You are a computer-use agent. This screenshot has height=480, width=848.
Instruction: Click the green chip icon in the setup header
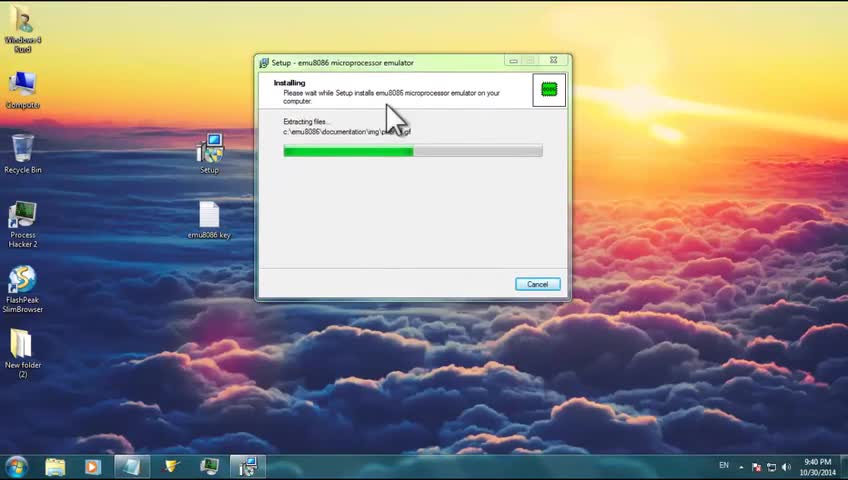549,90
